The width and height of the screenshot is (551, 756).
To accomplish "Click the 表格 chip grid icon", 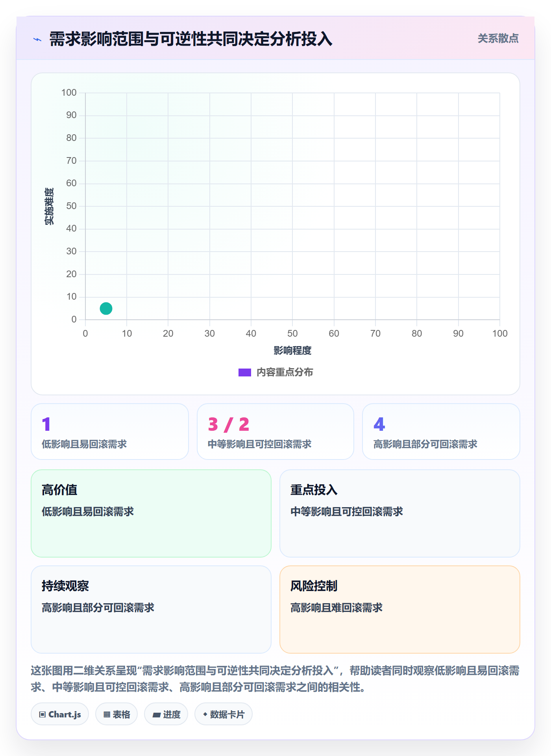I will (107, 715).
